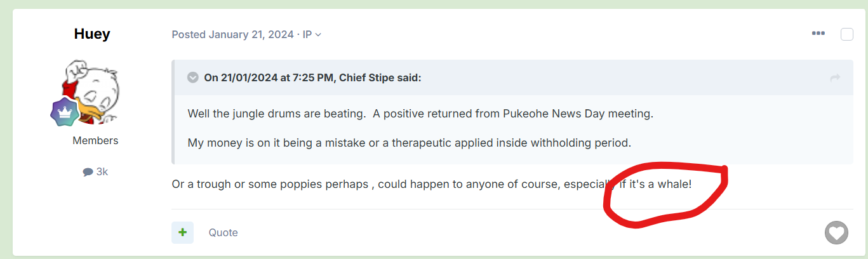Open the Posted January 21, 2024 timestamp link
868x259 pixels.
(x=233, y=34)
